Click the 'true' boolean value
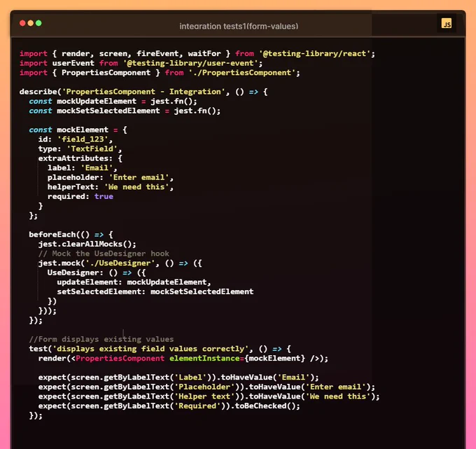The image size is (476, 449). tap(104, 196)
